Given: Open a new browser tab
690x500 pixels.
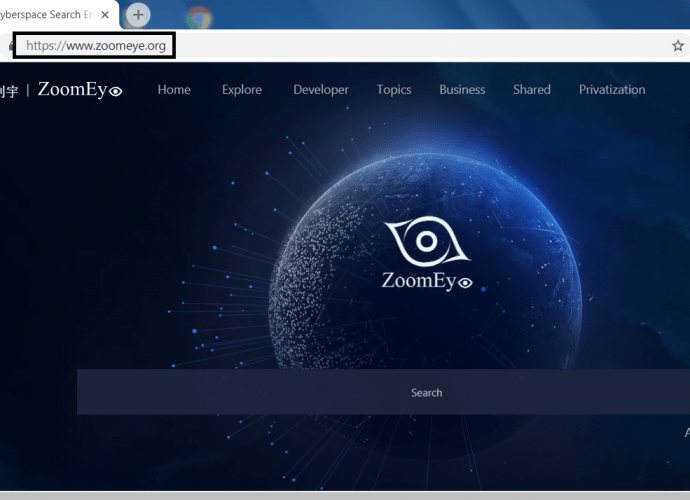Looking at the screenshot, I should click(x=138, y=15).
